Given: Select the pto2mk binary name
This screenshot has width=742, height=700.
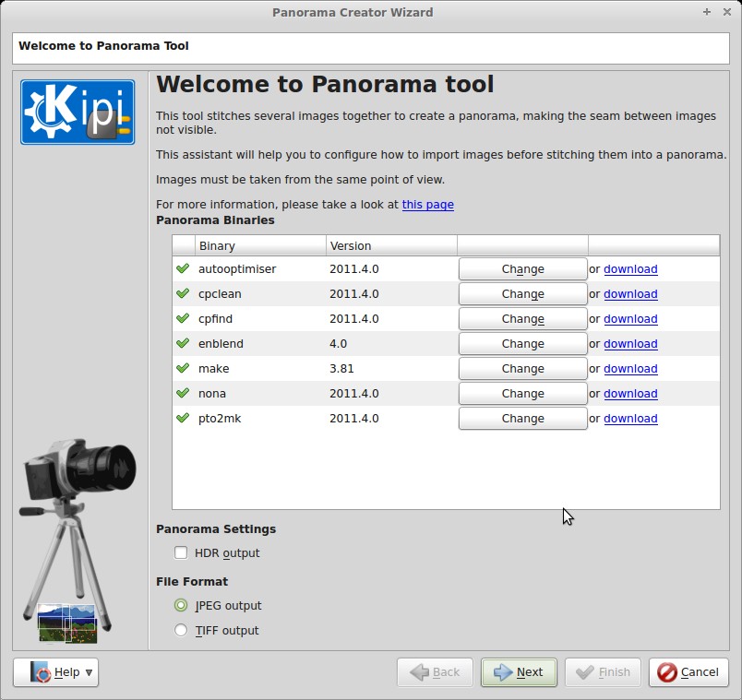Looking at the screenshot, I should [220, 419].
